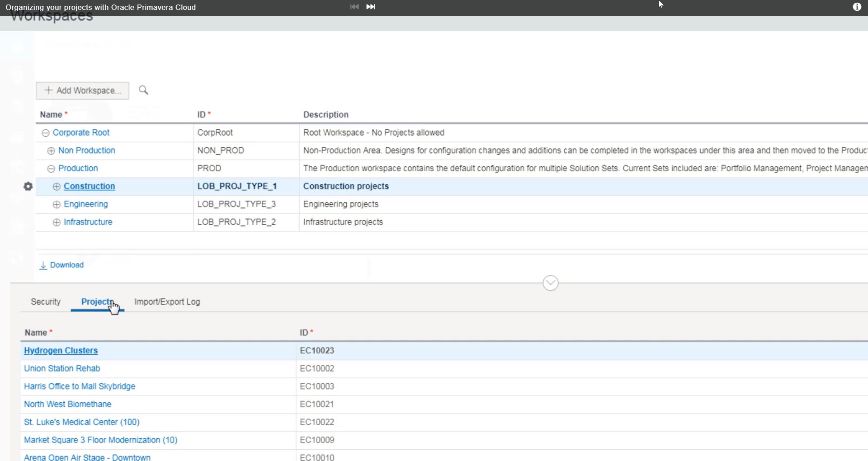The height and width of the screenshot is (461, 868).
Task: Expand the Non Production workspace
Action: click(51, 151)
